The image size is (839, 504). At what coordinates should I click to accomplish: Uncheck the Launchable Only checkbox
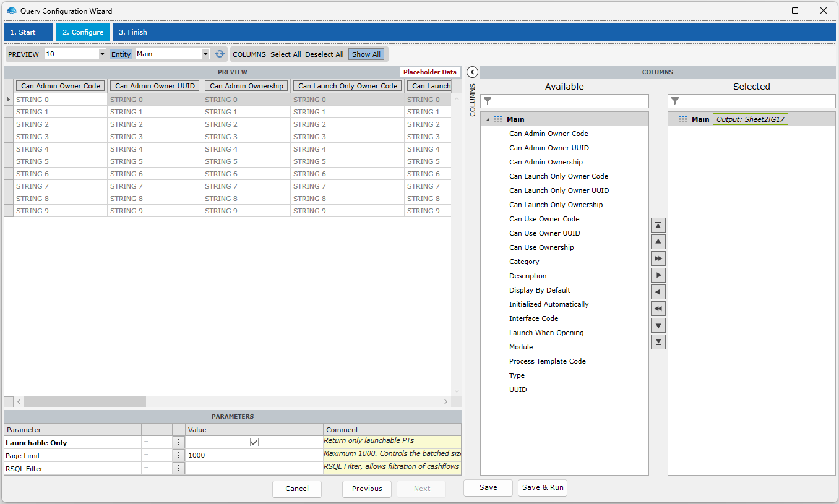pyautogui.click(x=254, y=442)
